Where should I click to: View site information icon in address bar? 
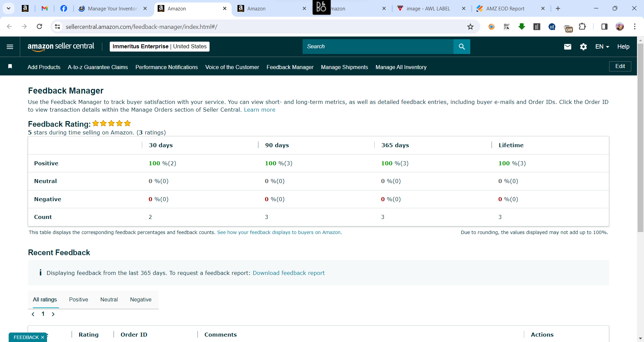tap(57, 26)
